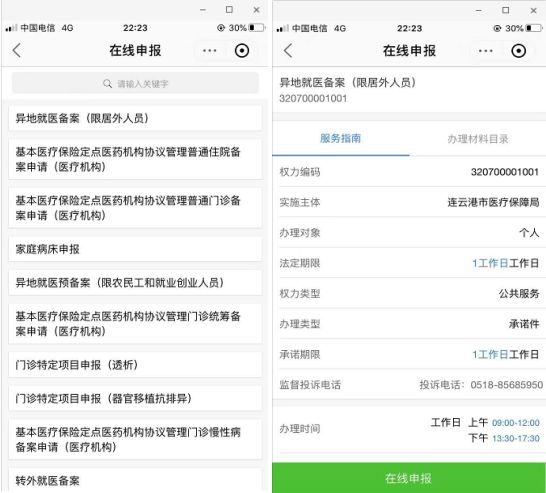Select 家庭病床申报 entry
The image size is (546, 493).
(135, 249)
